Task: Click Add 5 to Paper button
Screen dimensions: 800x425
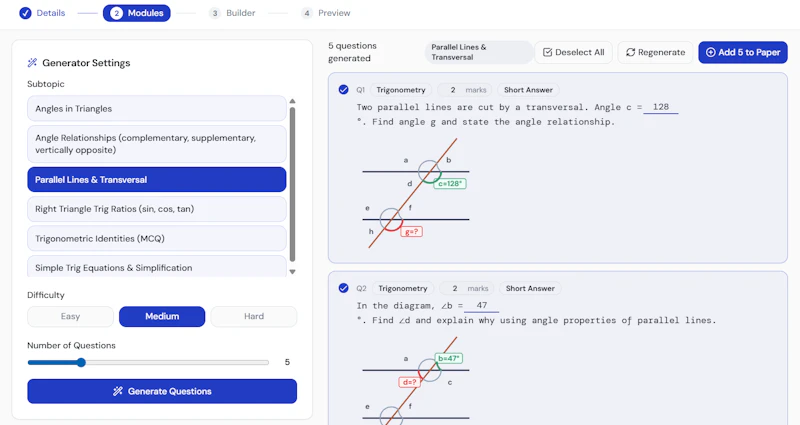Action: click(743, 53)
